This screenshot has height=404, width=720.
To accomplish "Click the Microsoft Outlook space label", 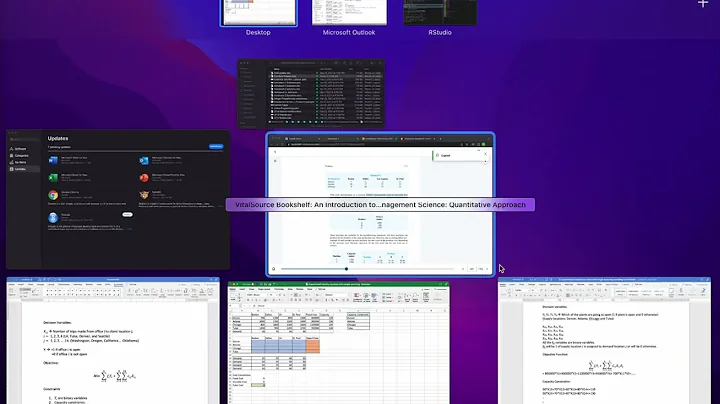I will click(349, 33).
